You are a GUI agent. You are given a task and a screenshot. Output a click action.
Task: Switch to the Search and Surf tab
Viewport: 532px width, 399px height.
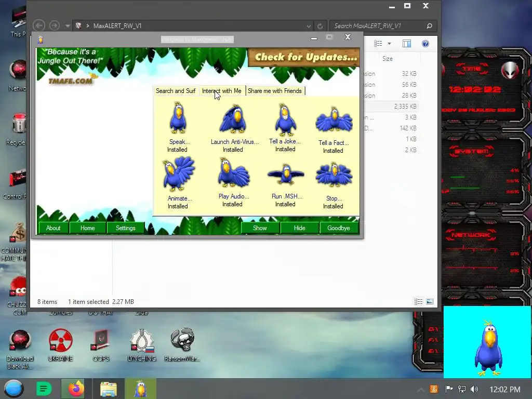(176, 91)
